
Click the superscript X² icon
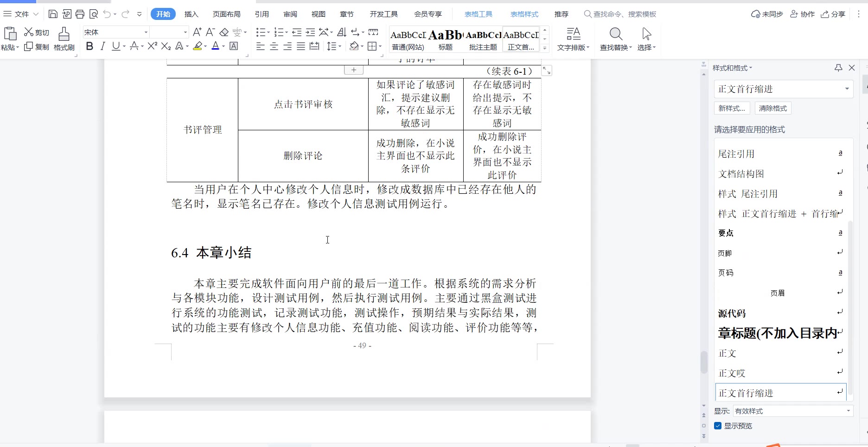[x=152, y=46]
